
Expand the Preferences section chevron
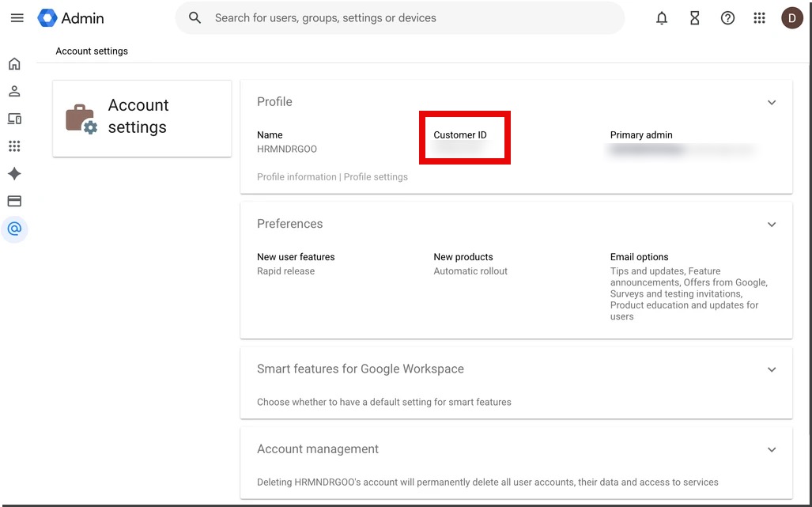(772, 225)
